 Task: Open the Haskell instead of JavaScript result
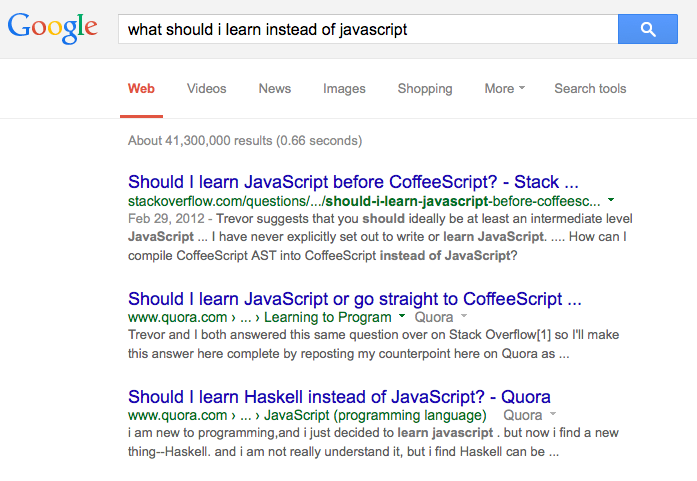(339, 397)
